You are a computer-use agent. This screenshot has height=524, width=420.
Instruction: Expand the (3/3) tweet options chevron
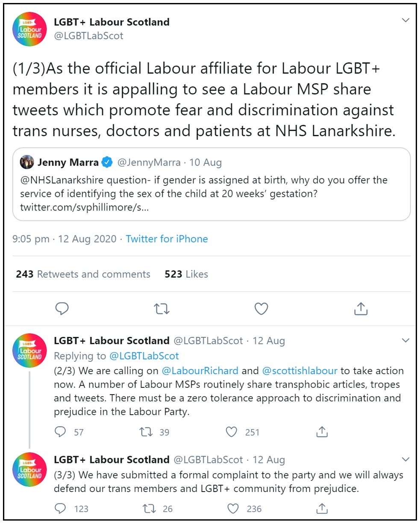[405, 459]
